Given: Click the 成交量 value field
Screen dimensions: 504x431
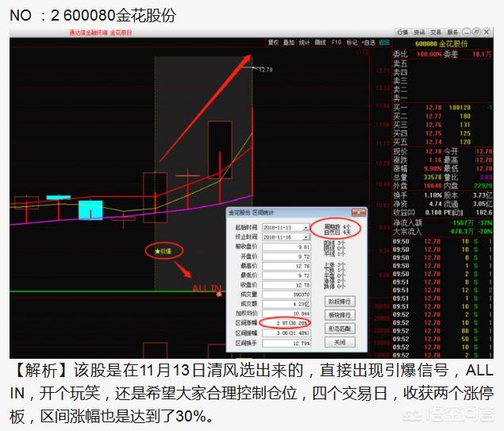Looking at the screenshot, I should 287,294.
